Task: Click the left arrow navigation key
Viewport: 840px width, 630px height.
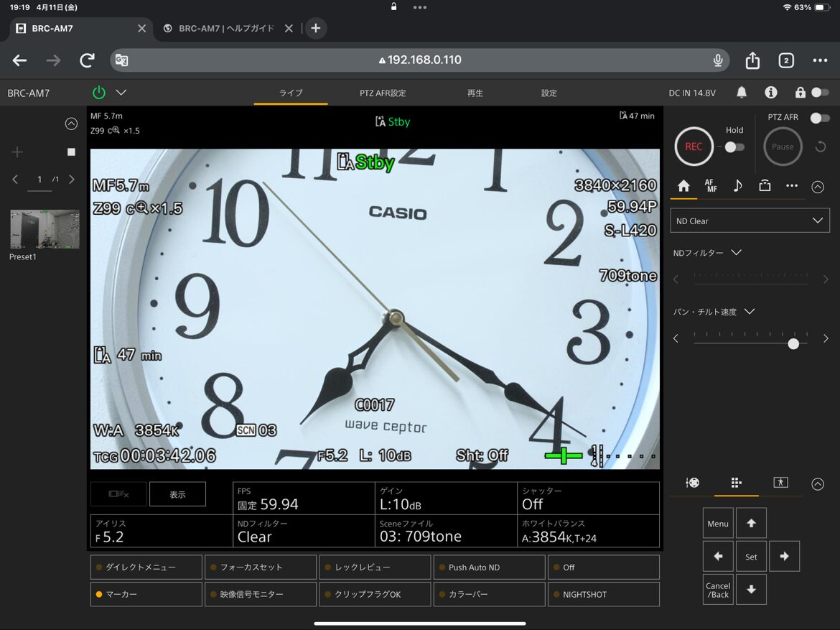Action: (x=718, y=557)
